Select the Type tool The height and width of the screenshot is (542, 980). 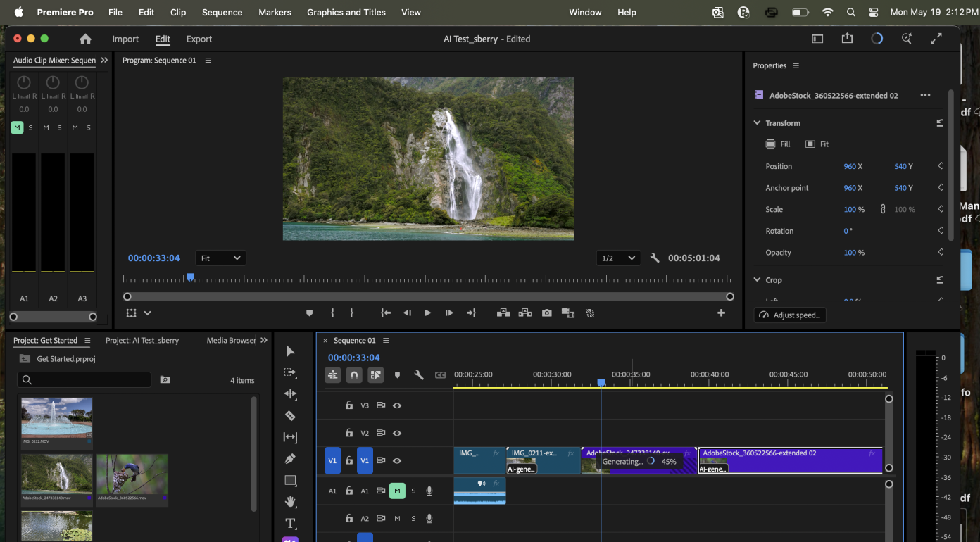coord(290,524)
